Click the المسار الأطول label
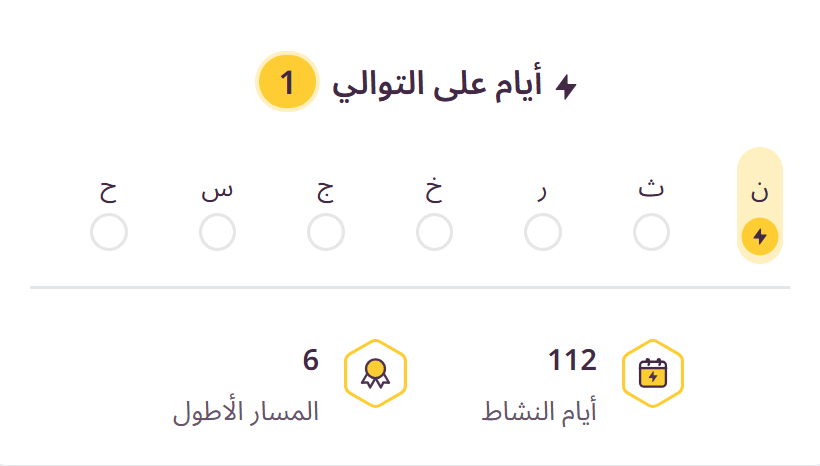This screenshot has width=820, height=466. (x=246, y=411)
